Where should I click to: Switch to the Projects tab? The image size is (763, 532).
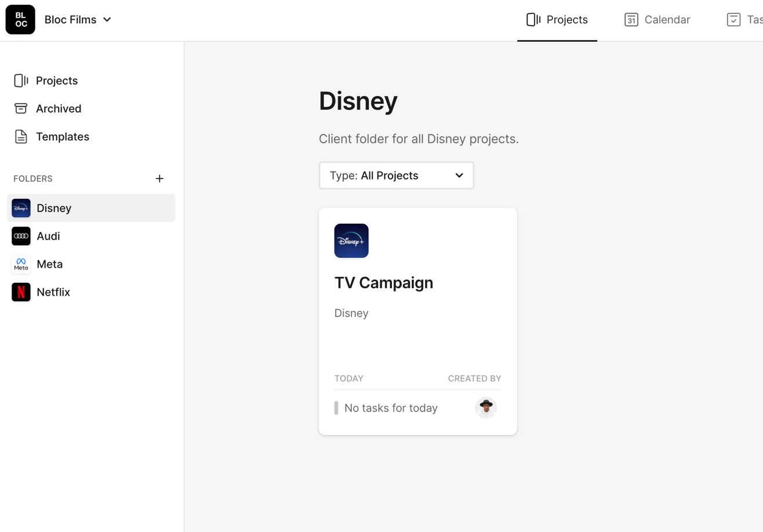[x=557, y=20]
